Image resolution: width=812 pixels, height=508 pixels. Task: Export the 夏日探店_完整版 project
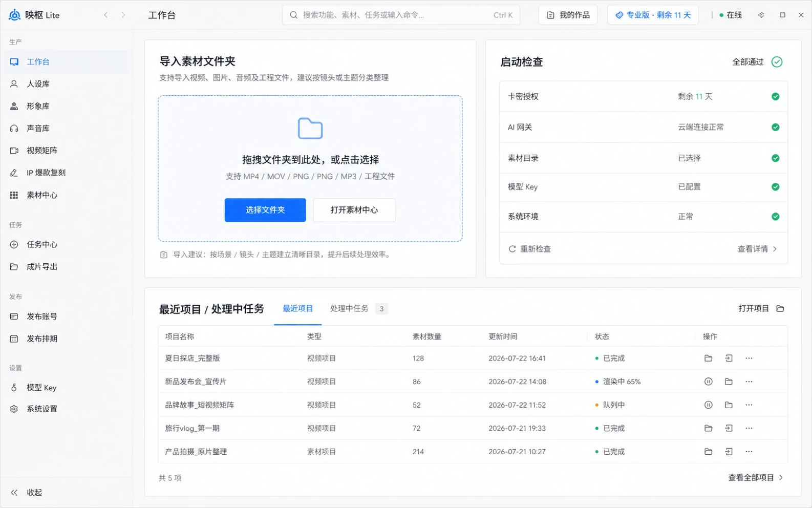point(729,358)
